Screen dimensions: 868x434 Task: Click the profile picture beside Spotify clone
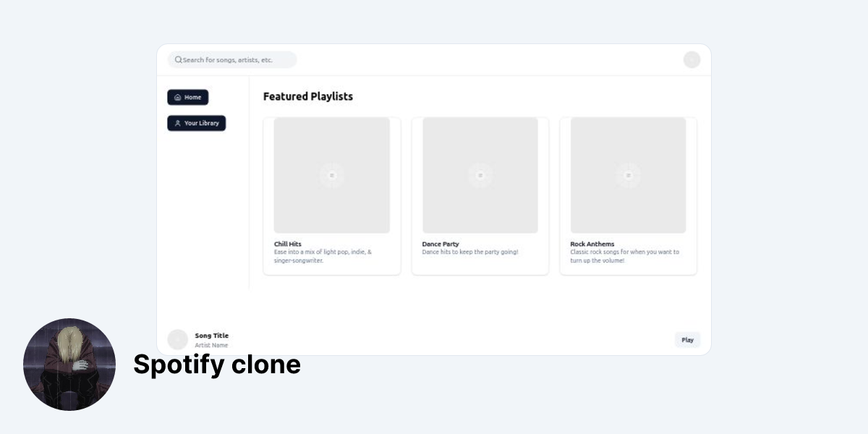[x=69, y=365]
